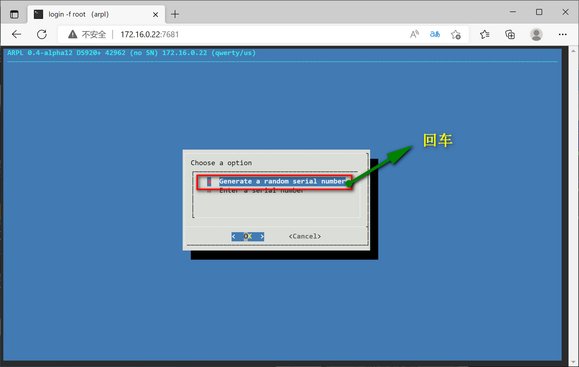Screen dimensions: 579x367
Task: Open the favorites list icon
Action: pos(484,34)
